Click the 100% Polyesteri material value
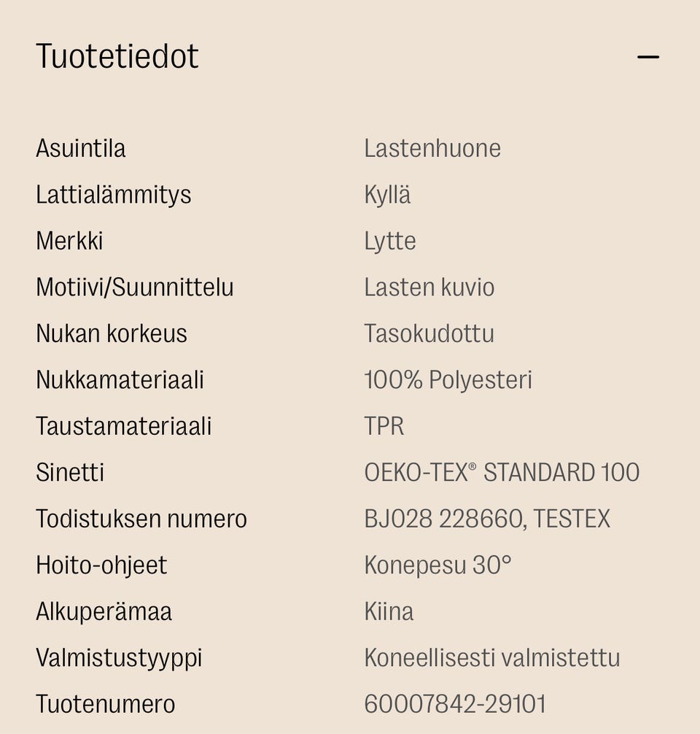Image resolution: width=700 pixels, height=734 pixels. coord(448,380)
